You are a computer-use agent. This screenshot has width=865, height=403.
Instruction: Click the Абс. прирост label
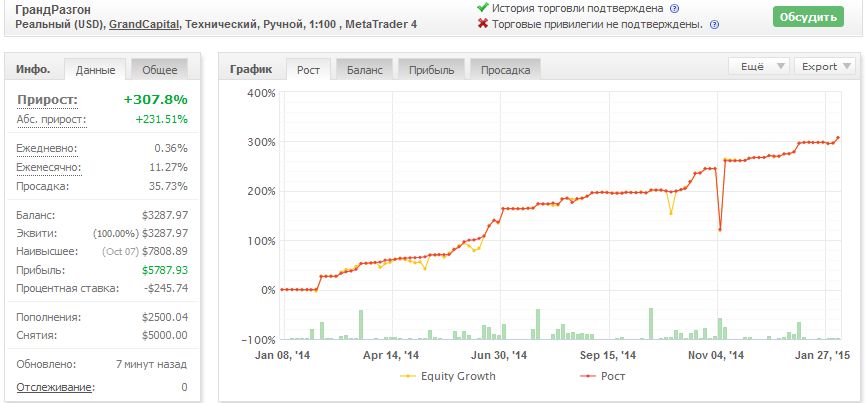(51, 119)
